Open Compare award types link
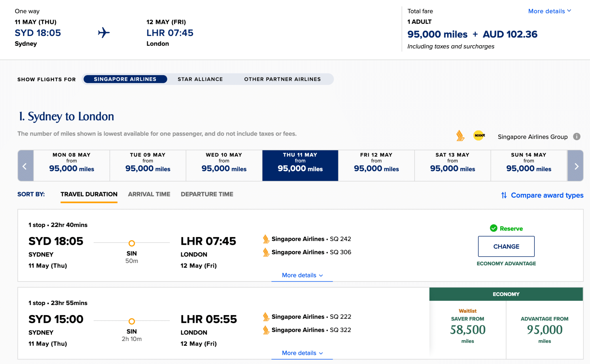Viewport: 590px width, 364px height. [547, 195]
